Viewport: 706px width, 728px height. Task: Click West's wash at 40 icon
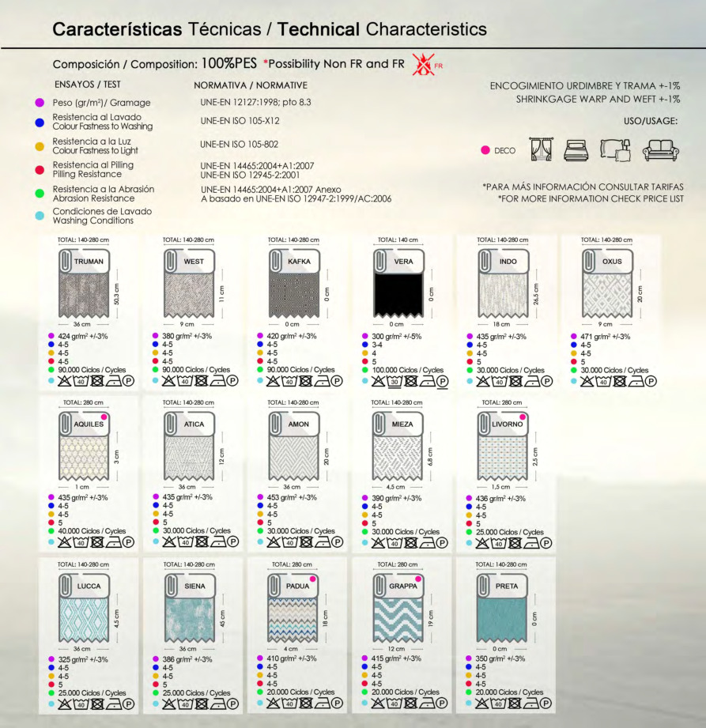(x=185, y=381)
